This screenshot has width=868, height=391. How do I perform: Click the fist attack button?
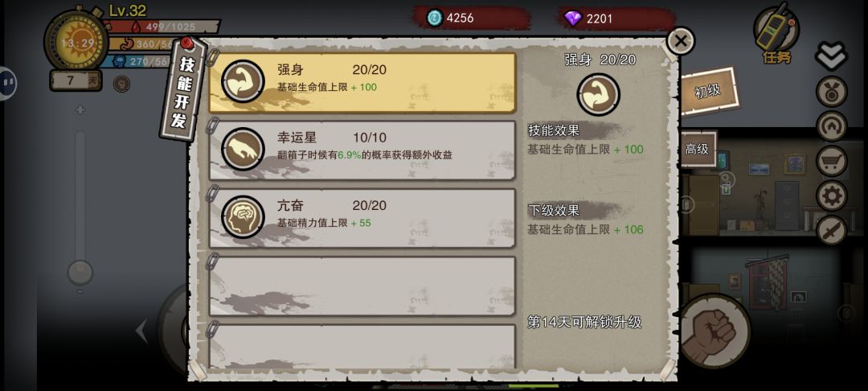pyautogui.click(x=714, y=331)
